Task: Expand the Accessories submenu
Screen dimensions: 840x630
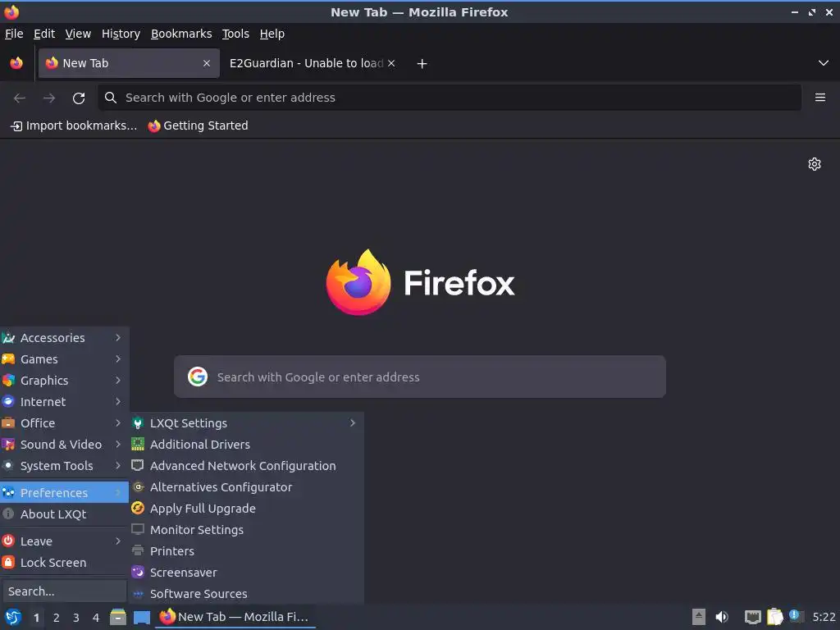Action: click(x=64, y=337)
